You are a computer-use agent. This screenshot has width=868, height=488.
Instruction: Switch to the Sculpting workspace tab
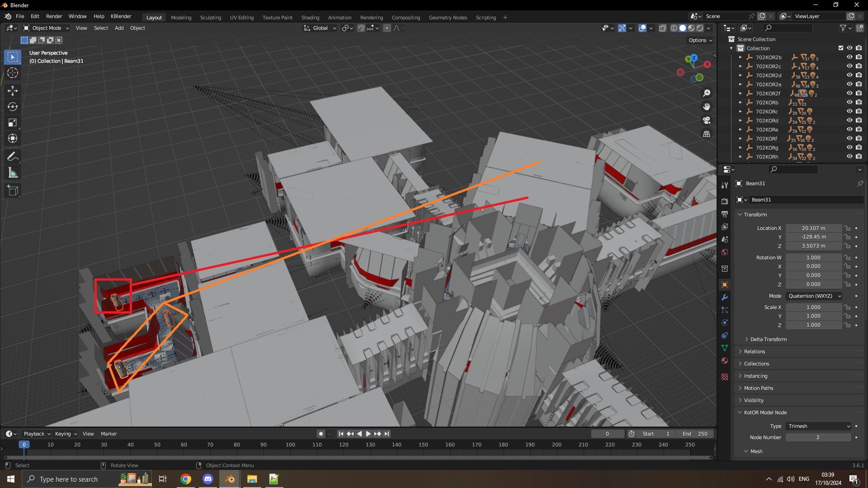pyautogui.click(x=211, y=18)
